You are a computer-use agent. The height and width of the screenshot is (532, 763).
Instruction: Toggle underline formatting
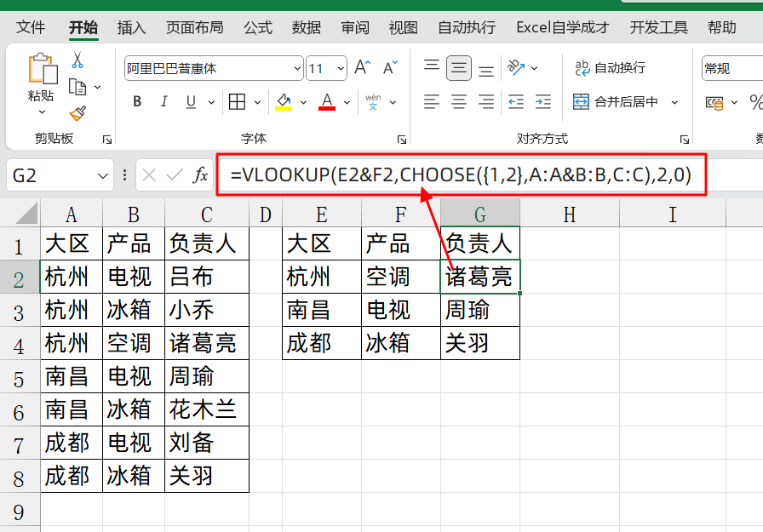191,101
